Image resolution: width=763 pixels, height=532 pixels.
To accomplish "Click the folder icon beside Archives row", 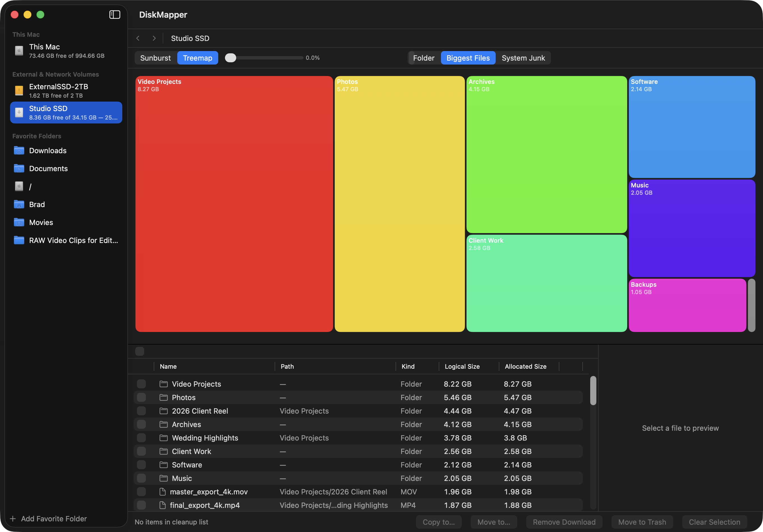I will point(164,424).
